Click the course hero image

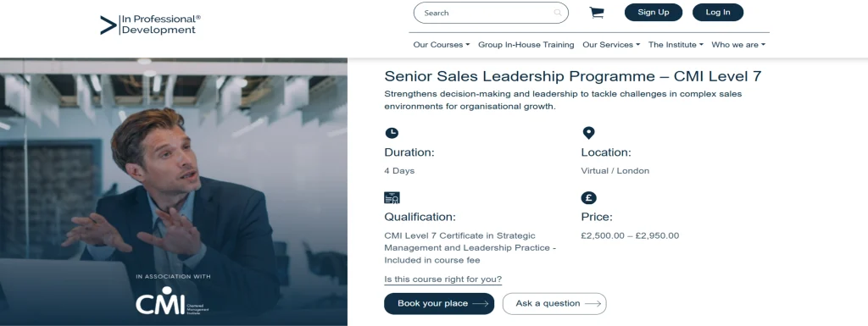(x=174, y=191)
